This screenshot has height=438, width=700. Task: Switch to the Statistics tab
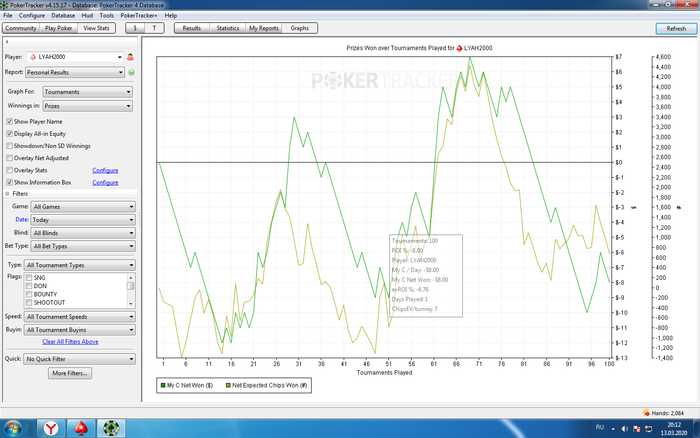228,29
